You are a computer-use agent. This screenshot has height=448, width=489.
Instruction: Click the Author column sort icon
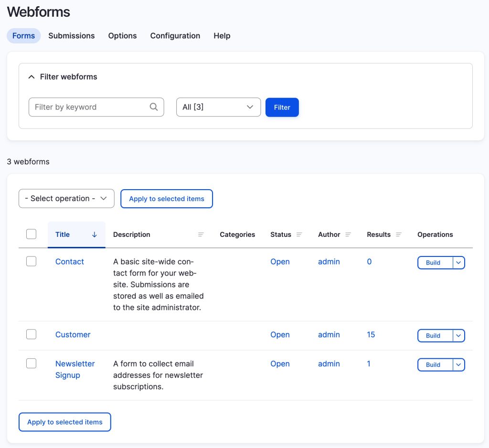click(348, 235)
